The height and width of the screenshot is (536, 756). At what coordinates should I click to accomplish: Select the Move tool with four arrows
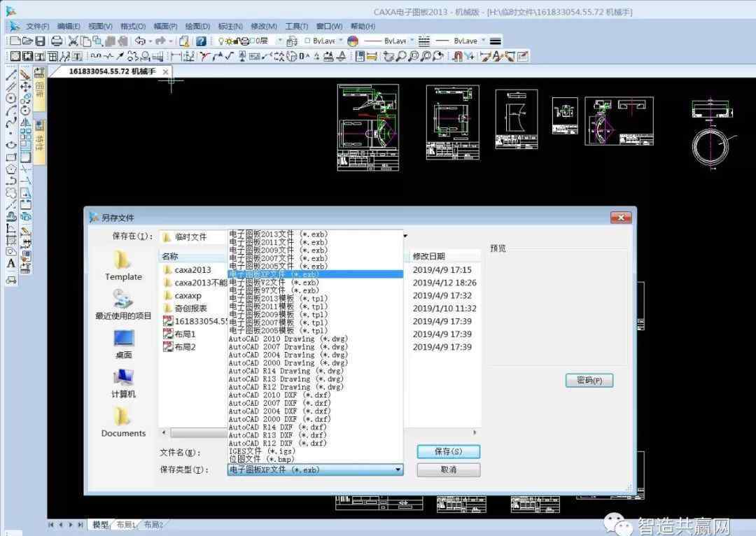point(26,86)
